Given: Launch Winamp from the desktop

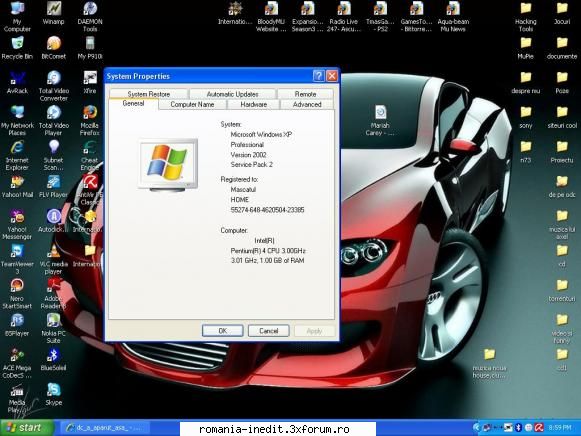Looking at the screenshot, I should point(53,13).
